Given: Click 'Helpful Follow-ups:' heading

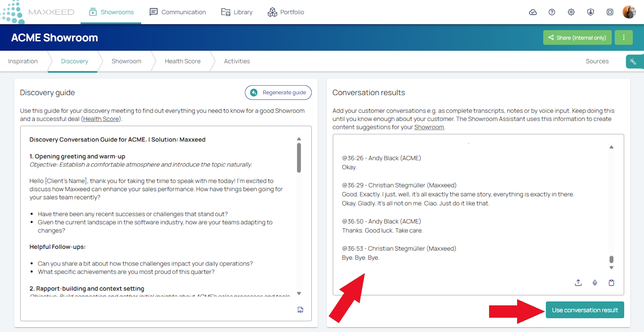Looking at the screenshot, I should coord(58,247).
